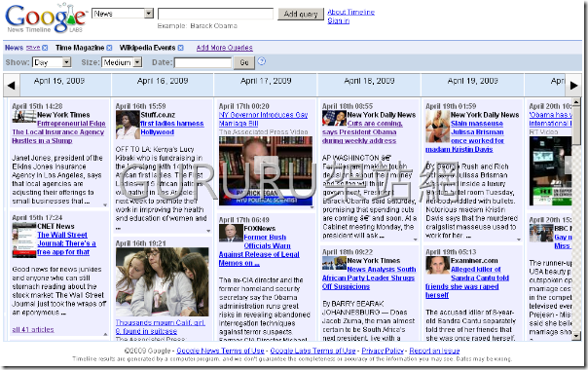Click the Sign in link
Viewport: 588px width, 370px height.
[x=338, y=20]
